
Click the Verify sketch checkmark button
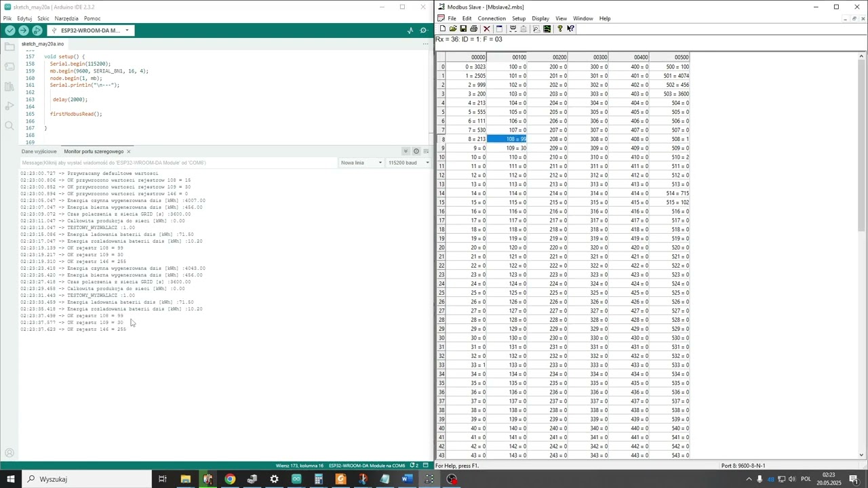[x=9, y=30]
